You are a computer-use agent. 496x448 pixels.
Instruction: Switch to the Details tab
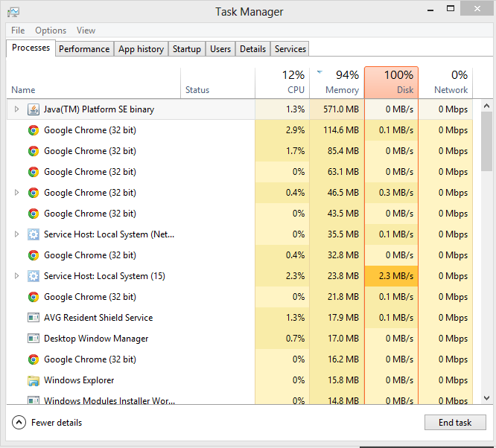coord(252,49)
